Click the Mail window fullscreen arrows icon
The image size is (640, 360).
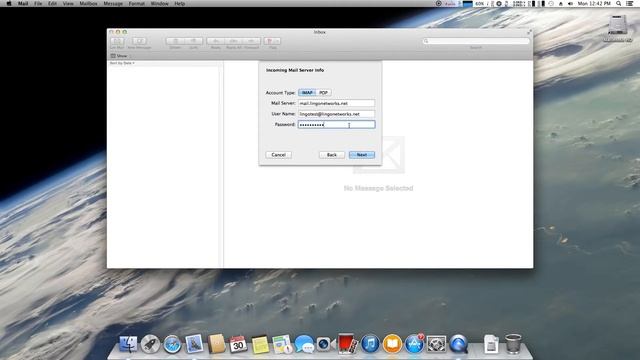pyautogui.click(x=529, y=32)
